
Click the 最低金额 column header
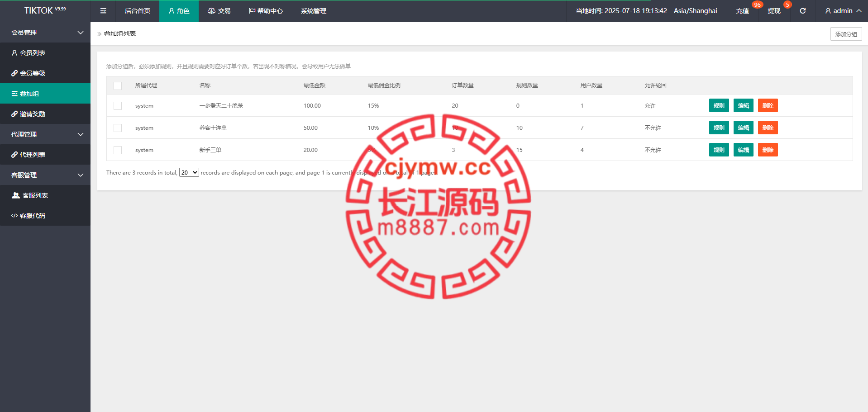pos(315,85)
